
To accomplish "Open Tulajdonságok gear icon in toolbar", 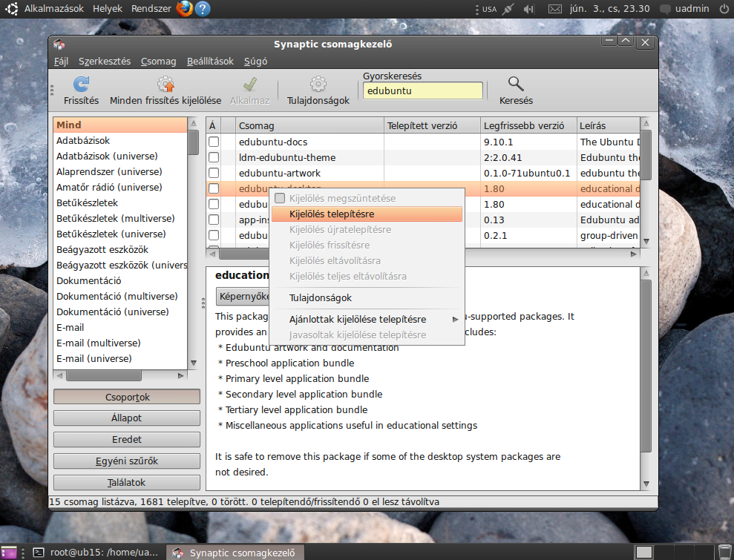I will (318, 85).
